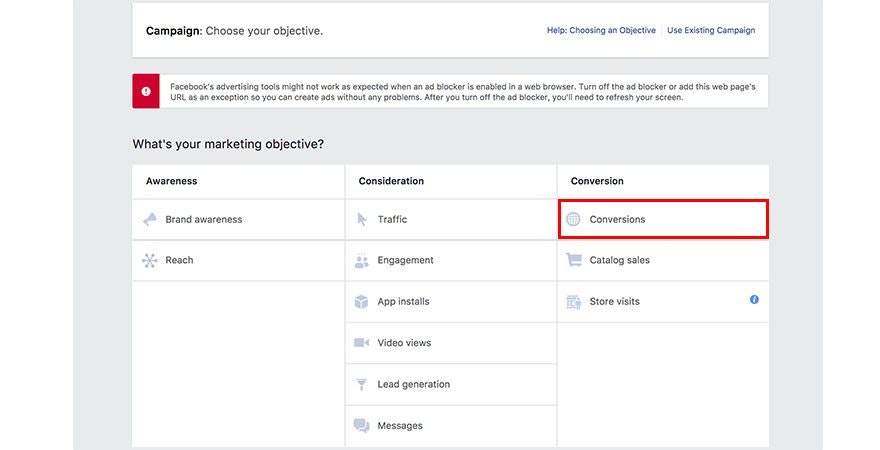Open the info tooltip beside Store visits

(x=754, y=299)
